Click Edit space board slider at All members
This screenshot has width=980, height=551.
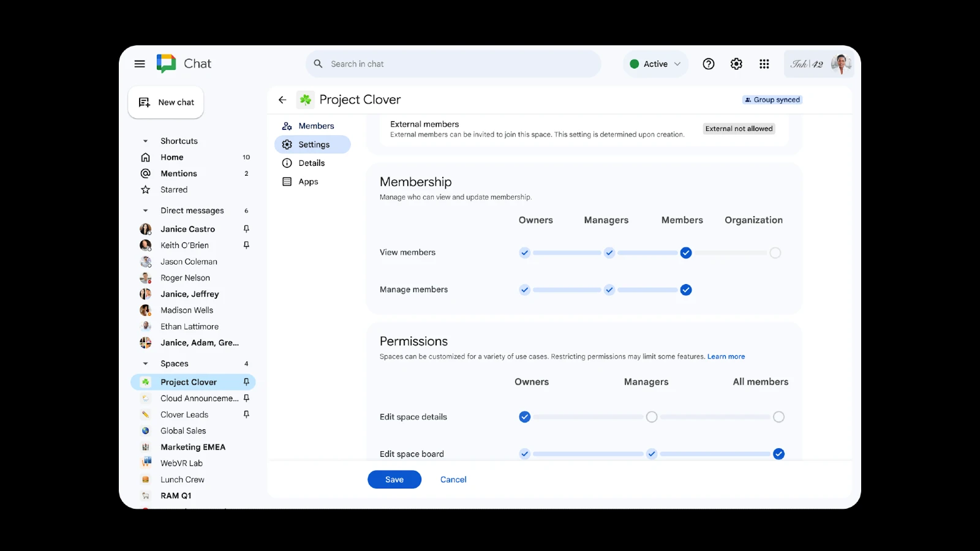coord(778,454)
